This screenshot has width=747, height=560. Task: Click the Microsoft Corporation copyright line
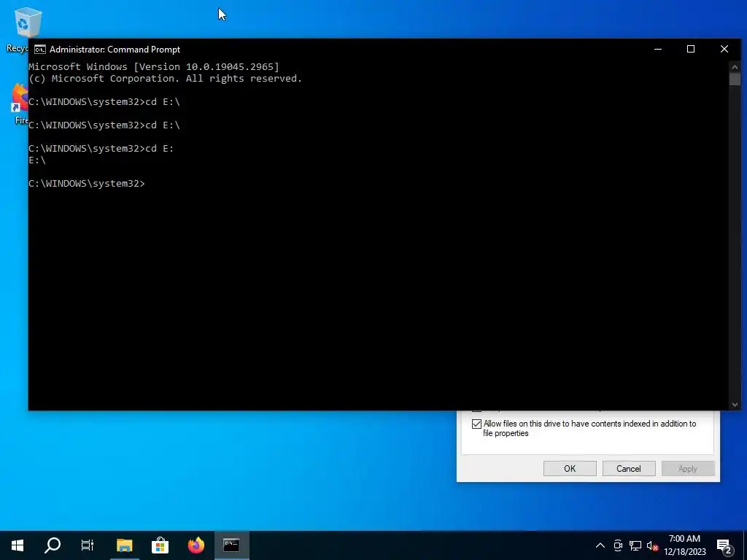pos(166,79)
